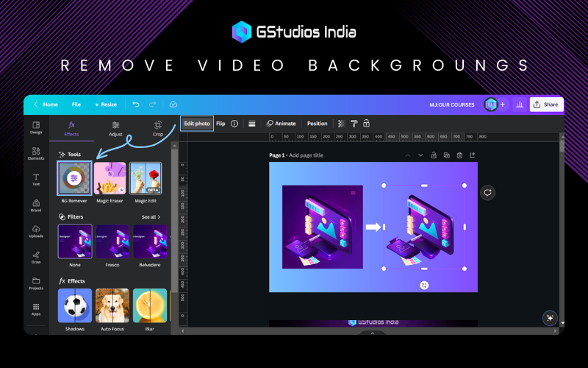Open the File menu
This screenshot has width=588, height=368.
(x=76, y=105)
